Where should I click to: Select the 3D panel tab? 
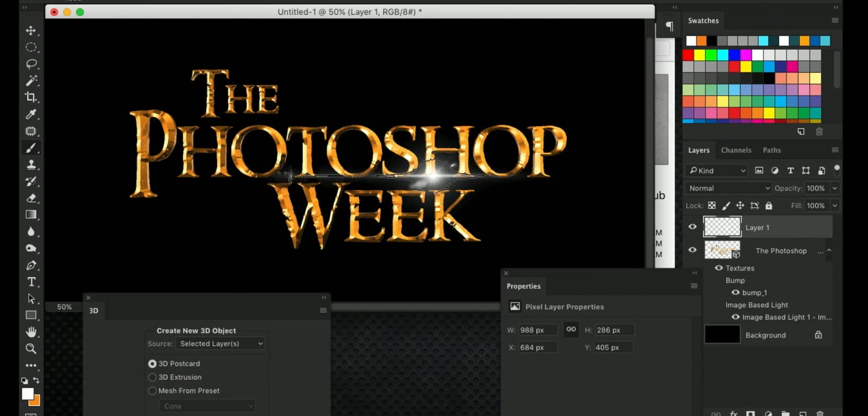pyautogui.click(x=94, y=310)
